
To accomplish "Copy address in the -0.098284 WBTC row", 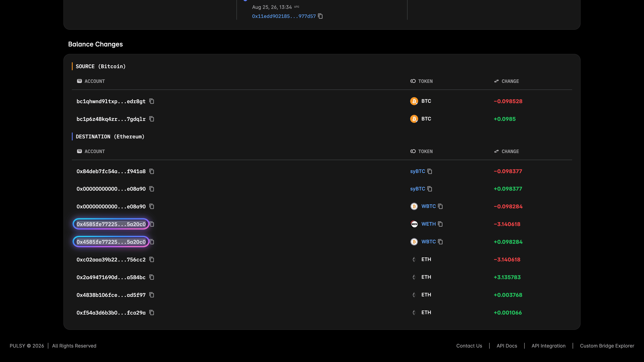I will click(x=152, y=206).
